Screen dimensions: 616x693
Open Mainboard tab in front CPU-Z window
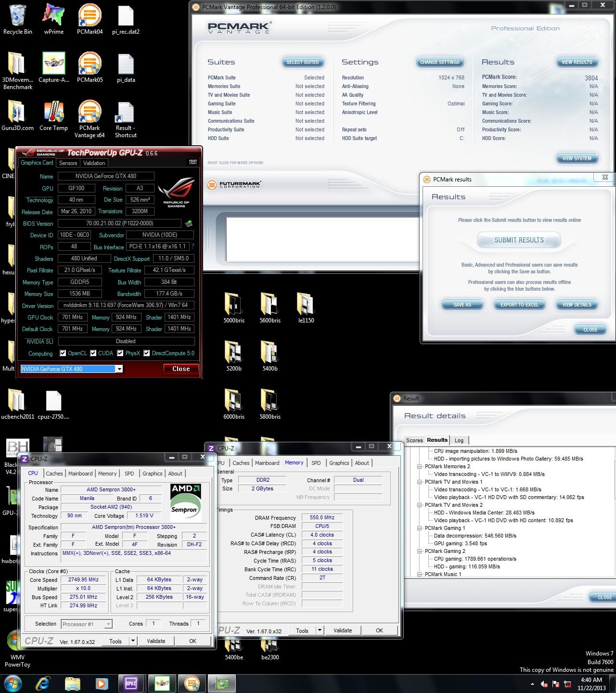point(80,474)
